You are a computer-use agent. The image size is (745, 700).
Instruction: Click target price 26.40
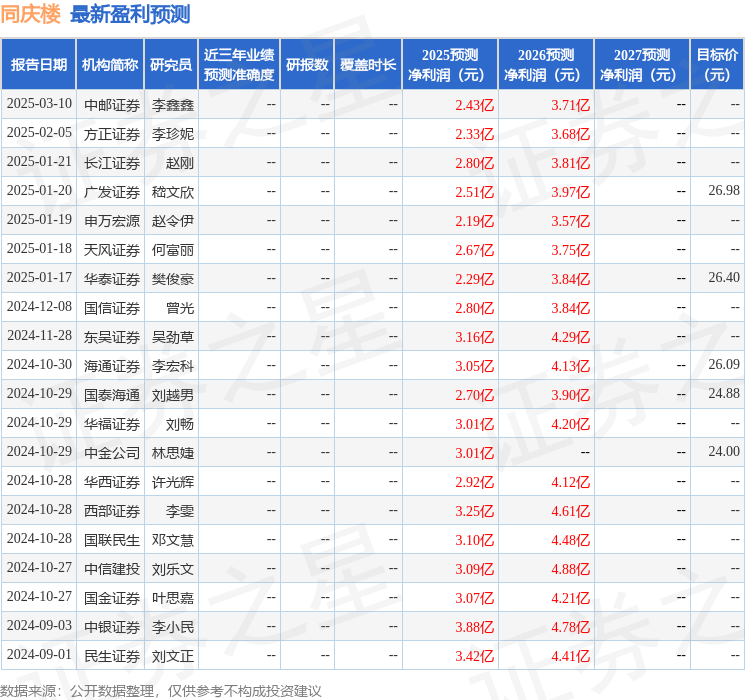pyautogui.click(x=724, y=278)
